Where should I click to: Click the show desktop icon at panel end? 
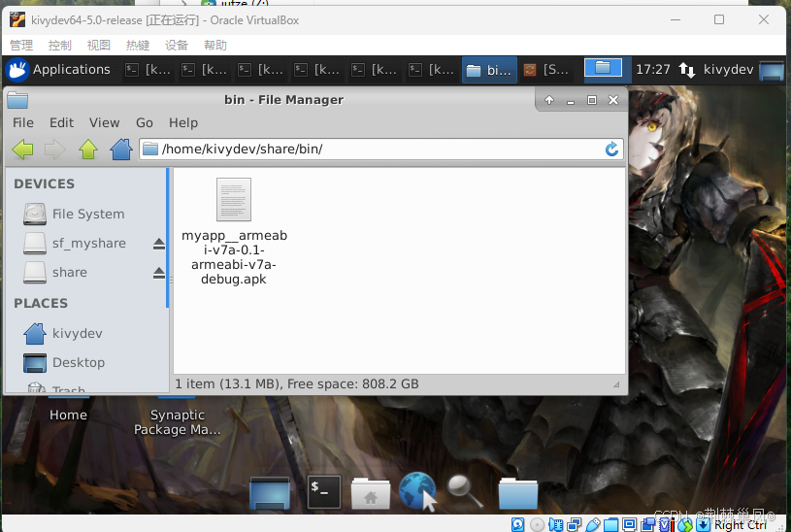pos(772,70)
